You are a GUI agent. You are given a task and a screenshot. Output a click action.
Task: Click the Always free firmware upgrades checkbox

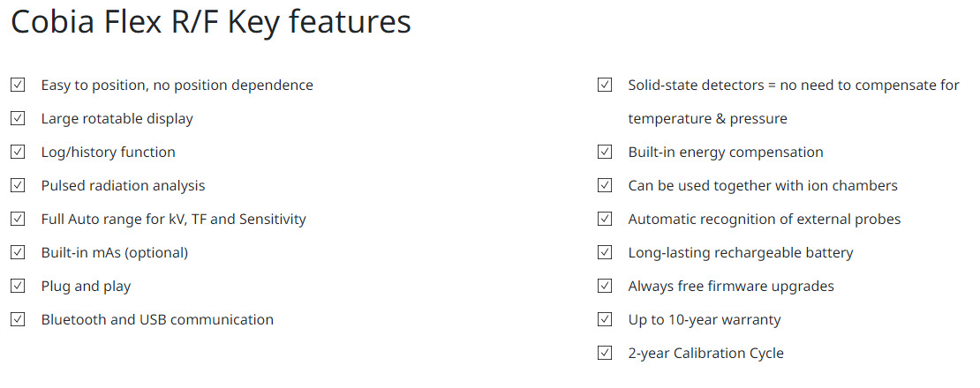pos(605,287)
